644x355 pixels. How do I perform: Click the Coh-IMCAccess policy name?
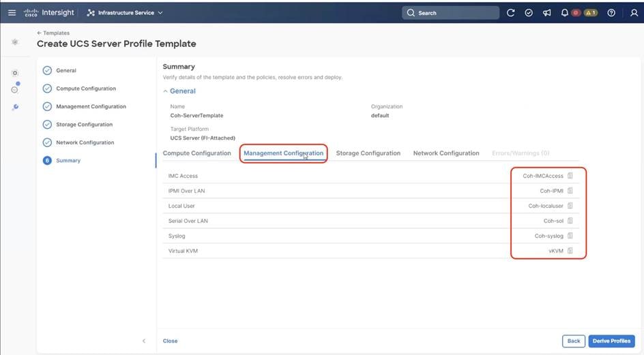coord(543,176)
